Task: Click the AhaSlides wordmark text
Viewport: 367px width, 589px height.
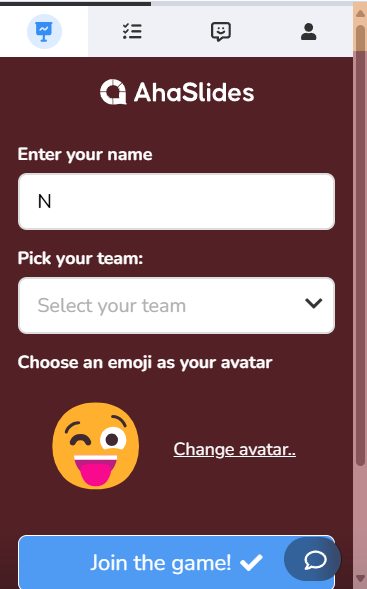Action: (194, 92)
